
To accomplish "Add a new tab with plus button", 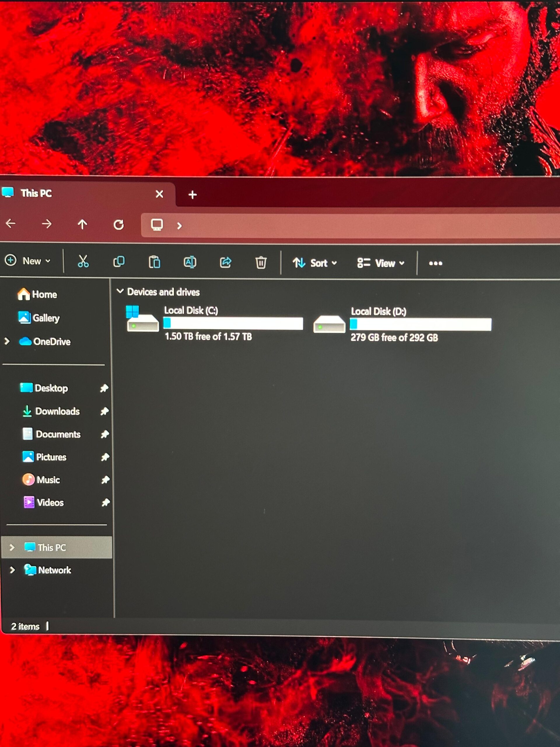I will click(192, 195).
